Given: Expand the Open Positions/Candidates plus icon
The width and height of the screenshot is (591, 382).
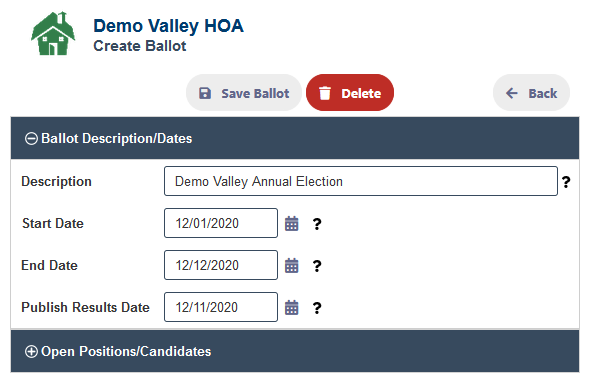Looking at the screenshot, I should [x=31, y=351].
